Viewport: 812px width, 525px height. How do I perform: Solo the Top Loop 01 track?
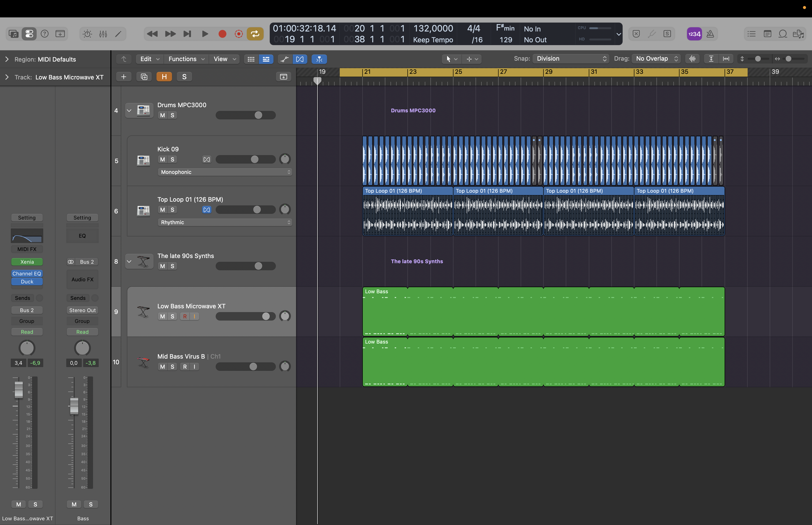(172, 210)
